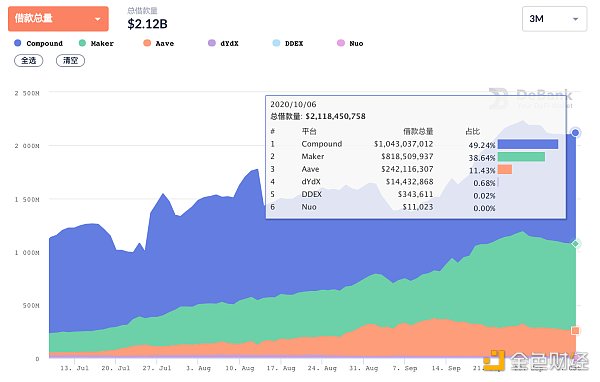Toggle the Maker series in legend
The width and height of the screenshot is (600, 382).
click(x=96, y=43)
